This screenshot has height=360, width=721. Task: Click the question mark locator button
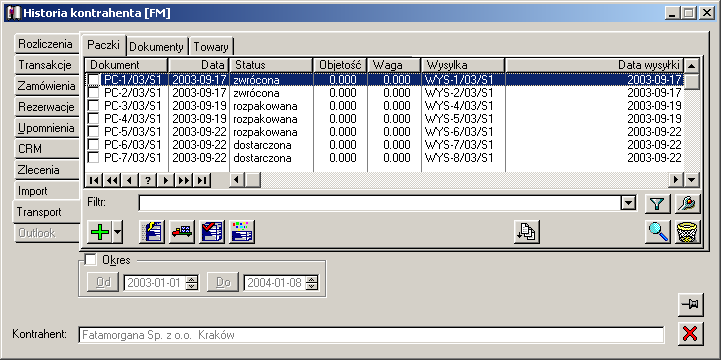pos(148,180)
